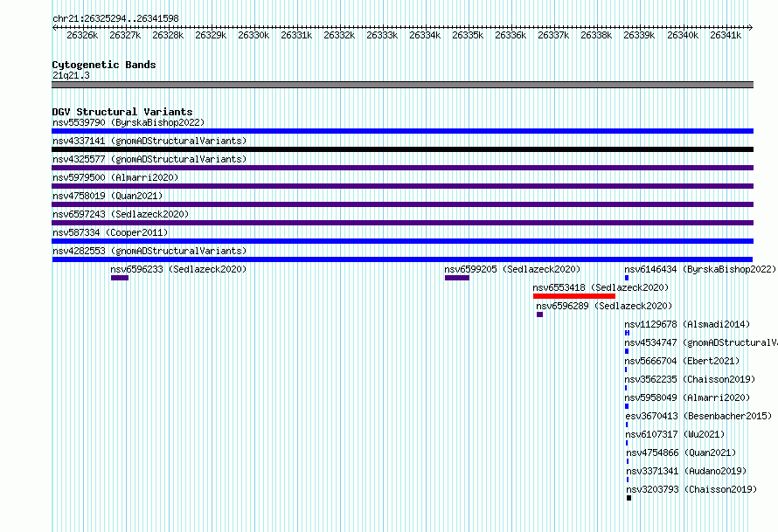This screenshot has height=532, width=778.
Task: Open nsv3203793 (Chaisson2019) label
Action: pyautogui.click(x=691, y=489)
